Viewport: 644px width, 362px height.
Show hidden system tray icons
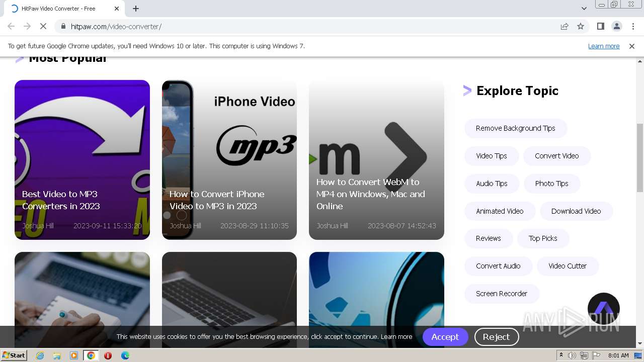pos(561,355)
